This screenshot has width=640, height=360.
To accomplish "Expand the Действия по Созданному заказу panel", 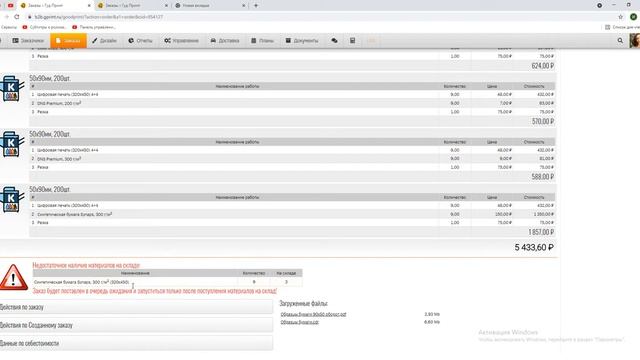I will 136,325.
